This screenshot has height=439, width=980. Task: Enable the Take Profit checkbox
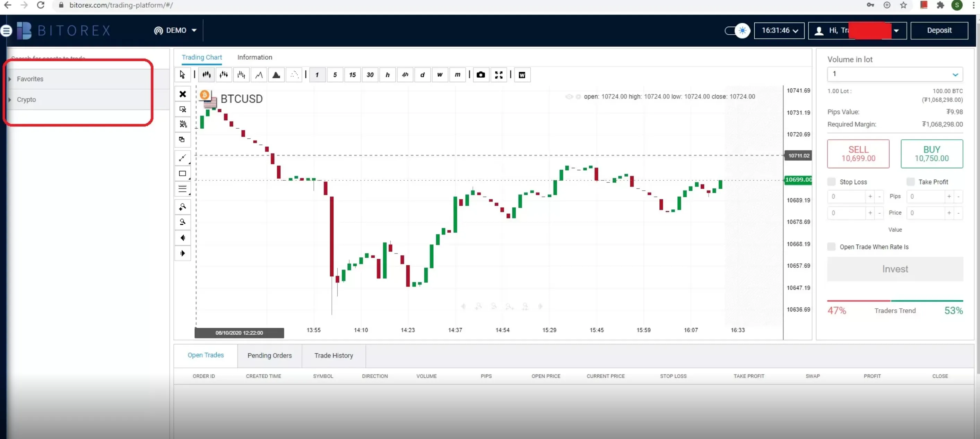pos(910,182)
